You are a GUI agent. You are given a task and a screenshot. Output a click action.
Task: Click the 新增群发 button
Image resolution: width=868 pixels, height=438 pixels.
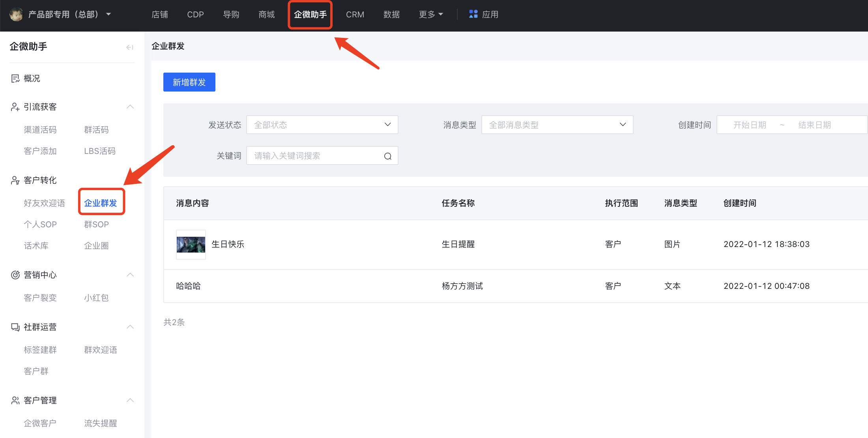pos(189,82)
